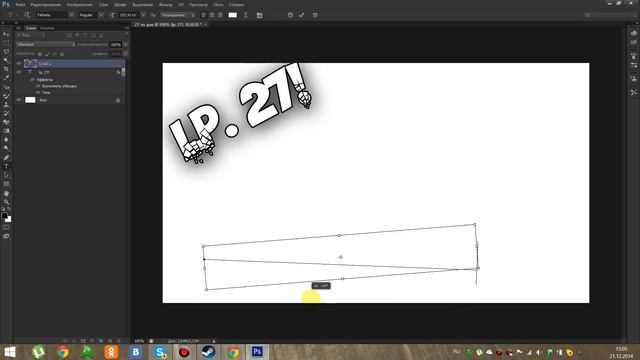
Task: Commit the current text edits
Action: 302,15
